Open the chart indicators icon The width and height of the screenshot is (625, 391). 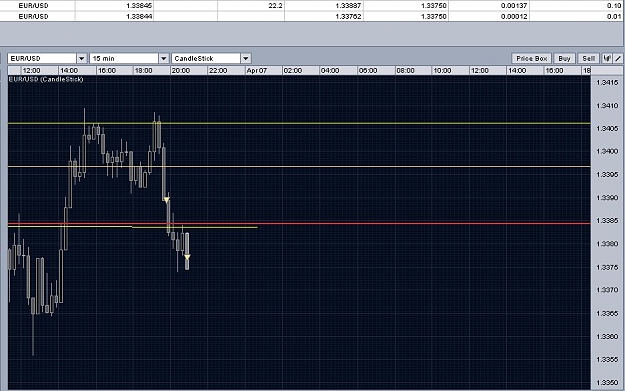coord(607,59)
